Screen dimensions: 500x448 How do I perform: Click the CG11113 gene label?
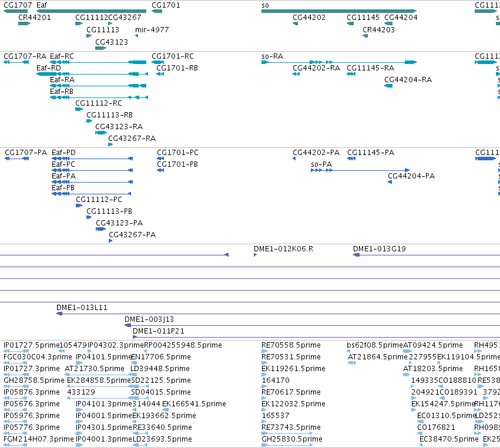[103, 29]
